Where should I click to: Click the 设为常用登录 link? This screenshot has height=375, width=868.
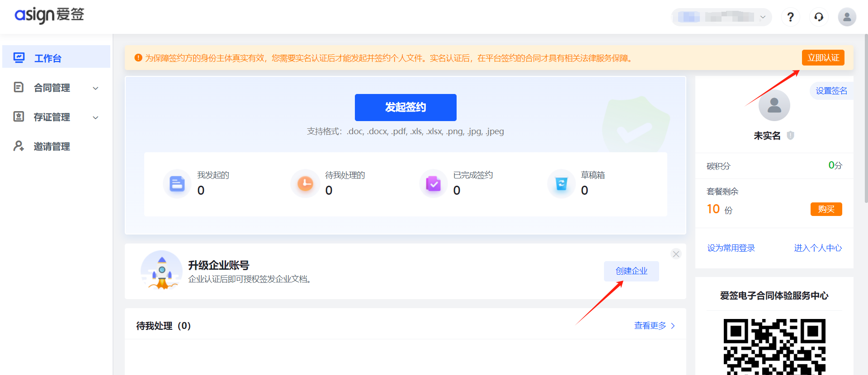(731, 248)
